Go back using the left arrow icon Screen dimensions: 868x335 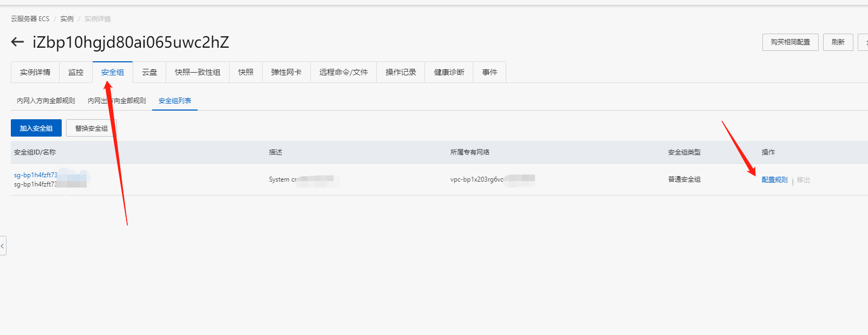coord(17,42)
